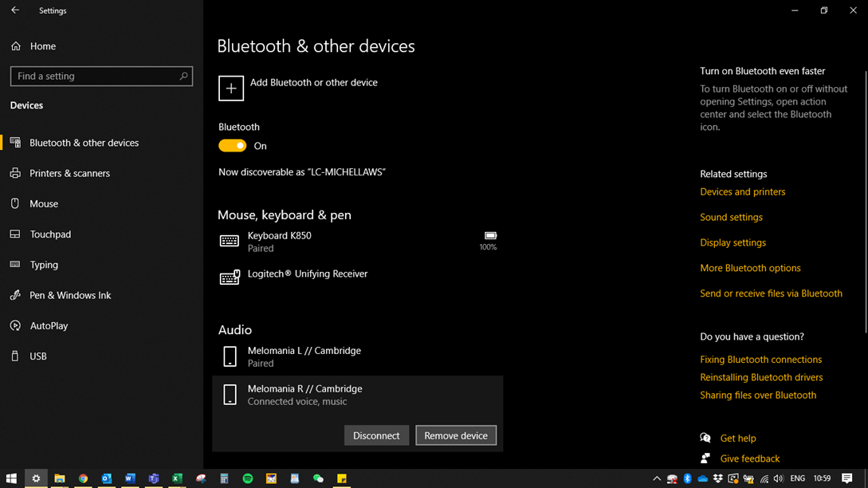This screenshot has width=868, height=488.
Task: Click the Bluetooth icon in the system tray
Action: pyautogui.click(x=687, y=478)
